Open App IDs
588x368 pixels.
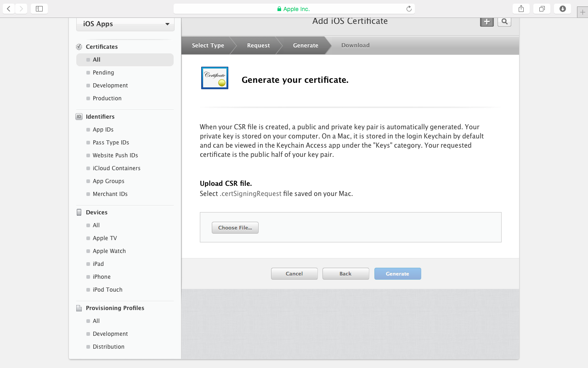point(103,130)
